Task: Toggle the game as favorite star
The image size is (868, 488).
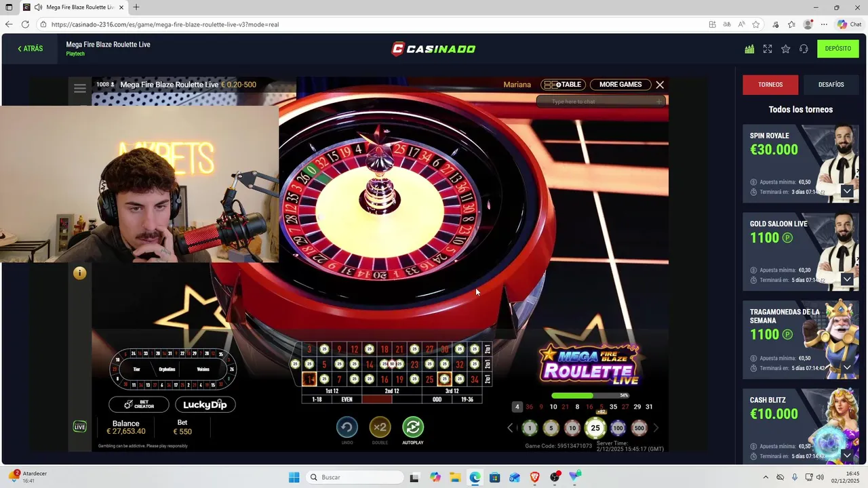Action: (x=785, y=49)
